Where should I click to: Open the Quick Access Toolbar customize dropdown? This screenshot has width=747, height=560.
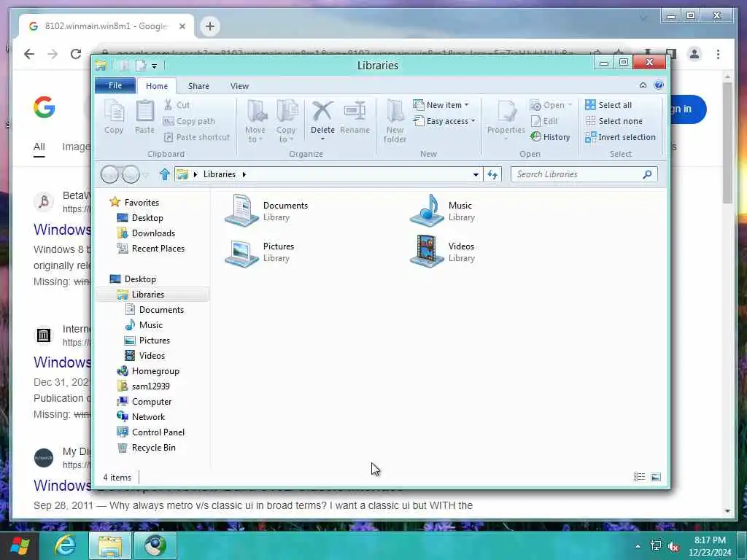(154, 66)
